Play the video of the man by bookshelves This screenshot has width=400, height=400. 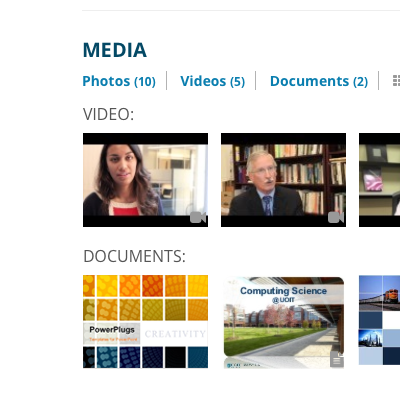pos(283,180)
